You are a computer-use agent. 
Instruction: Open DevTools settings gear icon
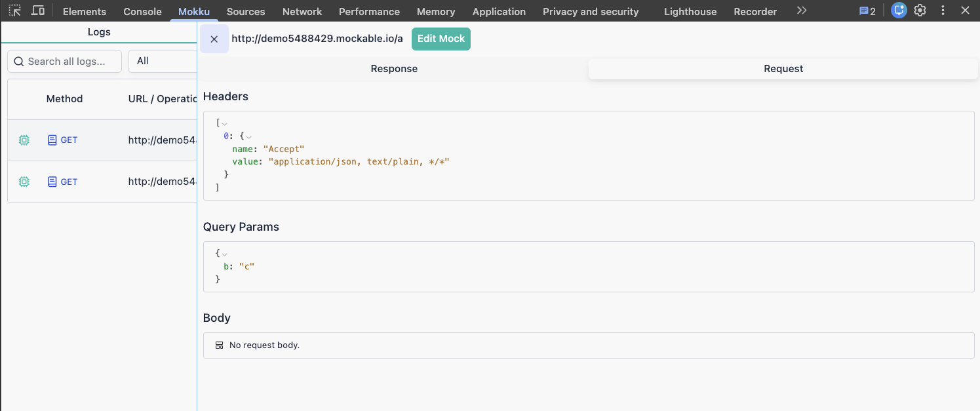pyautogui.click(x=920, y=10)
